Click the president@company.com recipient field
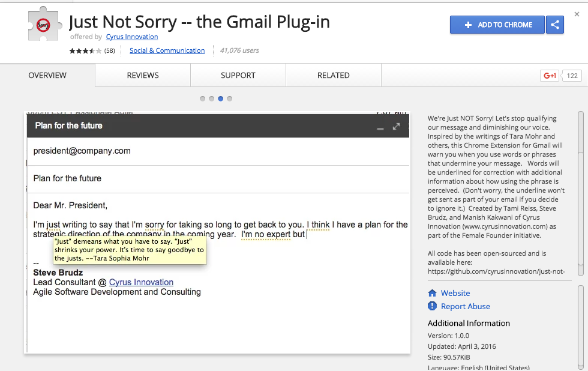This screenshot has width=588, height=371. point(218,151)
